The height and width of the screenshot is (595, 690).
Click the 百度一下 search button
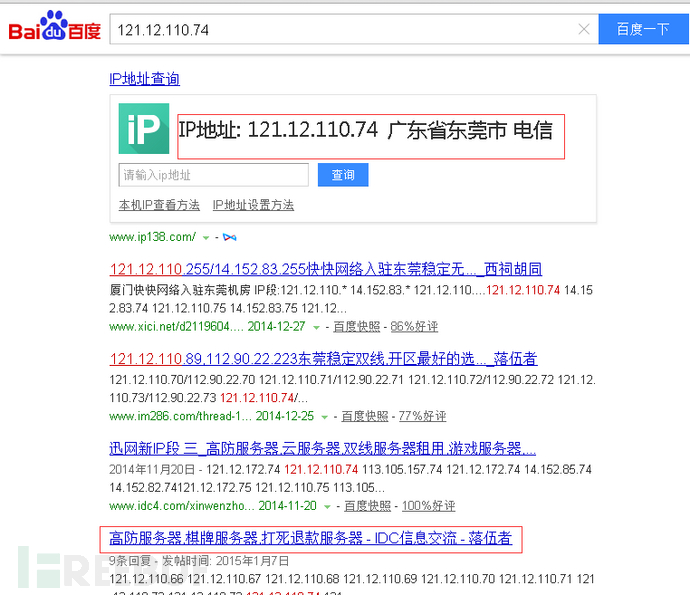click(643, 29)
